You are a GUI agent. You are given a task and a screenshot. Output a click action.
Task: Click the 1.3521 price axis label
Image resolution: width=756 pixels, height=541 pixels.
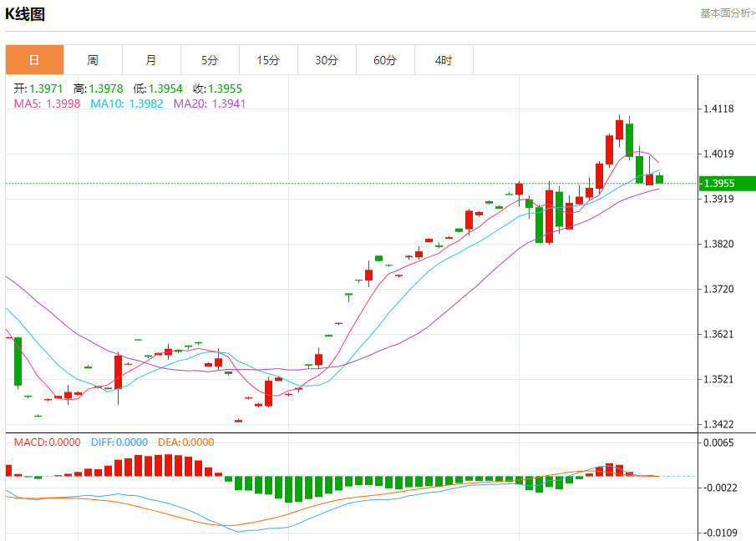pos(718,380)
